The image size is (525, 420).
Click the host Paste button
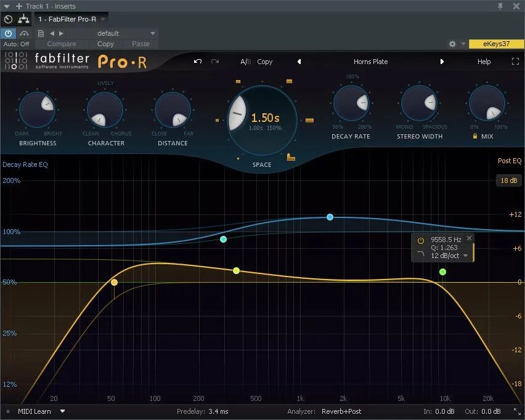click(x=140, y=44)
